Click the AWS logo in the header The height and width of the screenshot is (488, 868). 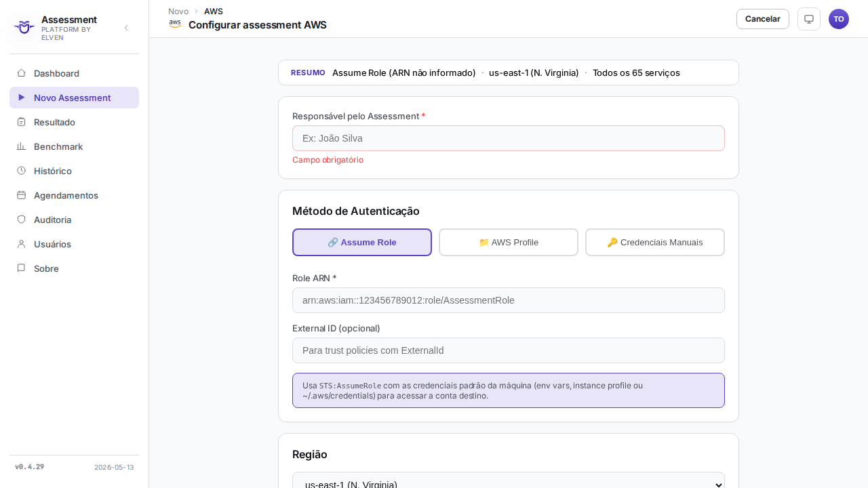tap(175, 24)
